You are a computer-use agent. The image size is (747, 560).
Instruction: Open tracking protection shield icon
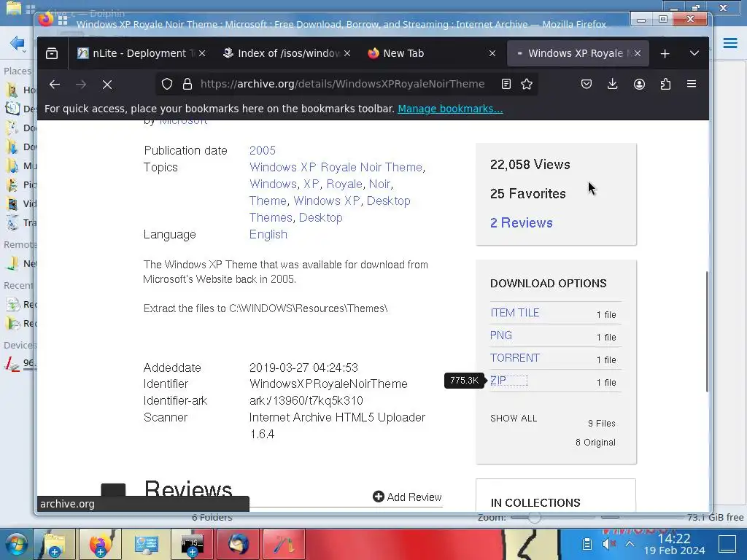(167, 85)
